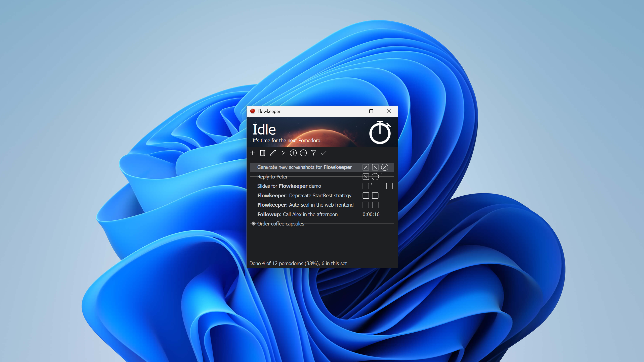The image size is (644, 362).
Task: Click crossed pomodoro box in Reply to Peter row
Action: [366, 177]
